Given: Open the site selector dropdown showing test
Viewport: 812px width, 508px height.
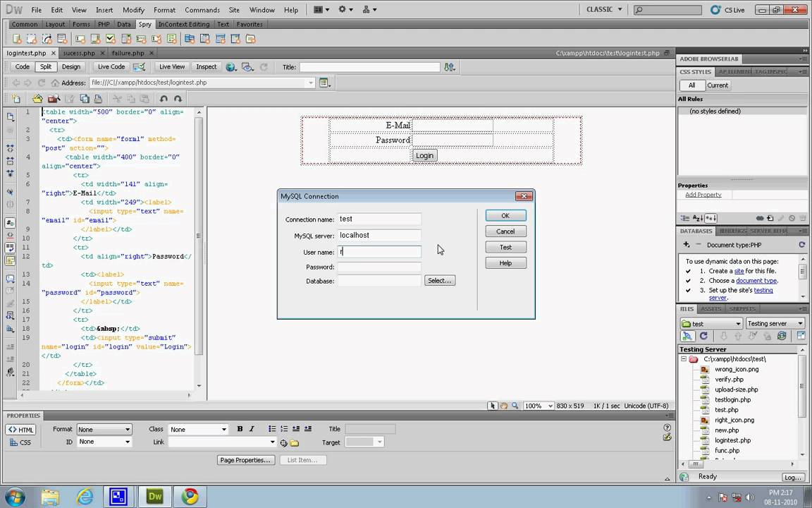Looking at the screenshot, I should (x=711, y=323).
